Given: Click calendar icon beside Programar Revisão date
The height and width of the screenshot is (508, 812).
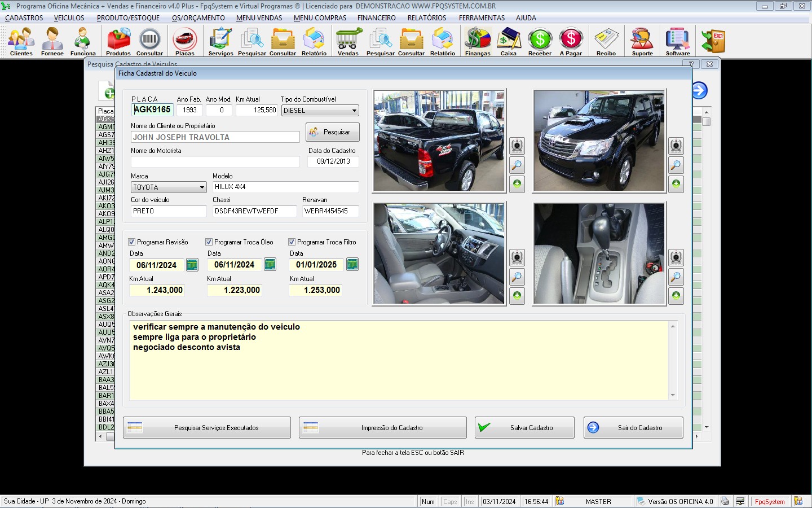Looking at the screenshot, I should pos(192,265).
